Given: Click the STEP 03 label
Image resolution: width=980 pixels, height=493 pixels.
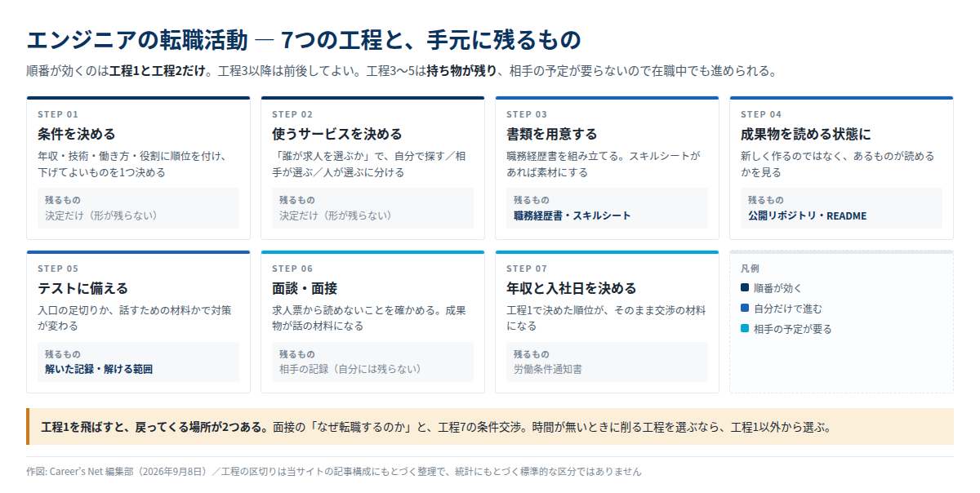Looking at the screenshot, I should click(527, 114).
